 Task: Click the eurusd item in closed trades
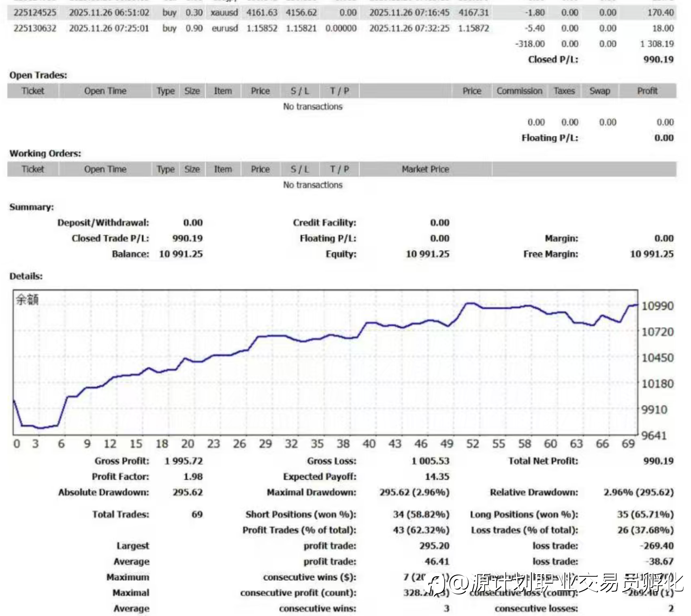[225, 28]
